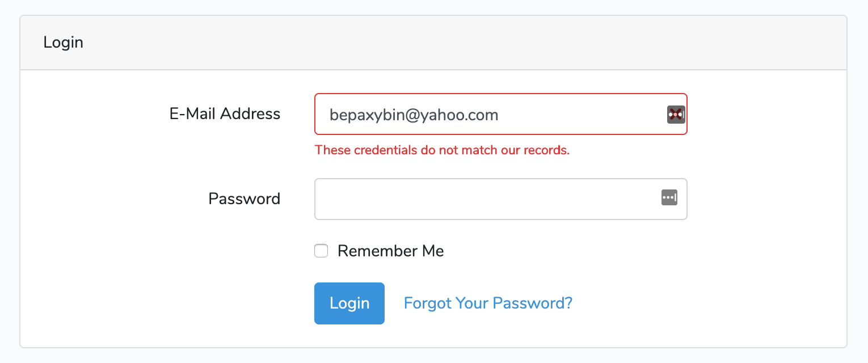
Task: Open the autofill icon in the Password field
Action: (x=669, y=198)
